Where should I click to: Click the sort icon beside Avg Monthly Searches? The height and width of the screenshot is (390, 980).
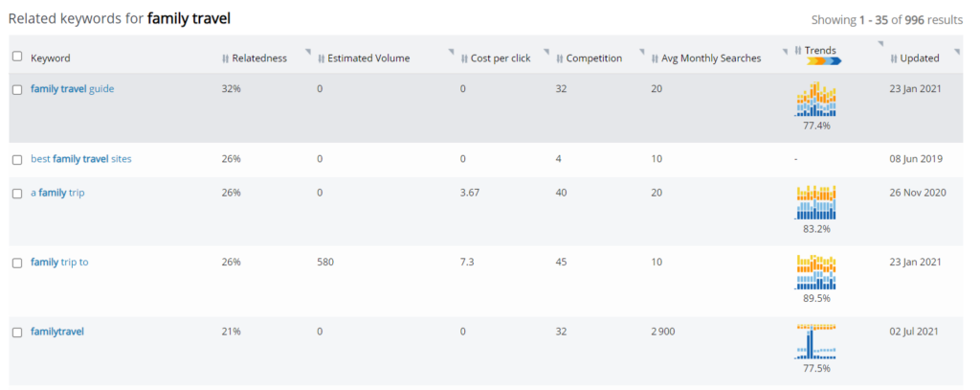656,58
